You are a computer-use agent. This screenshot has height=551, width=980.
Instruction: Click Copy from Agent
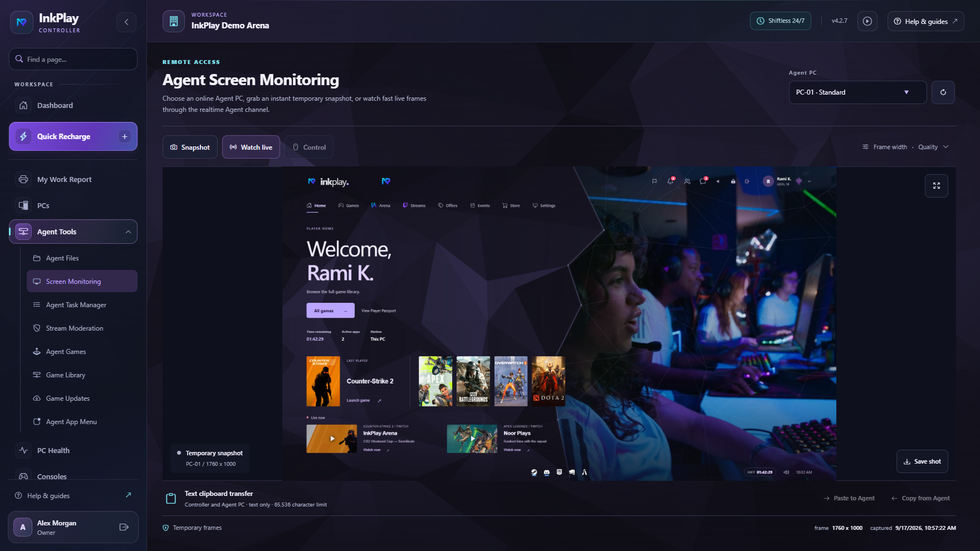(x=921, y=498)
